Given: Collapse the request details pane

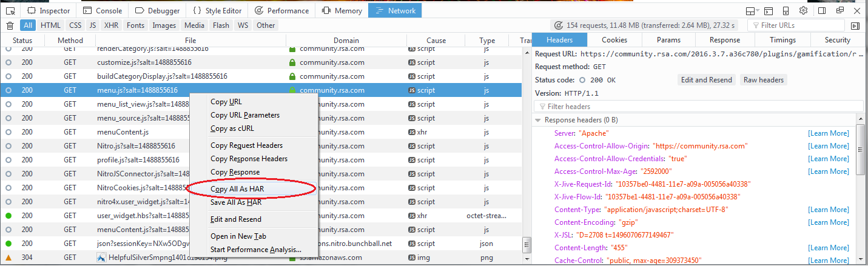Looking at the screenshot, I should [x=855, y=25].
